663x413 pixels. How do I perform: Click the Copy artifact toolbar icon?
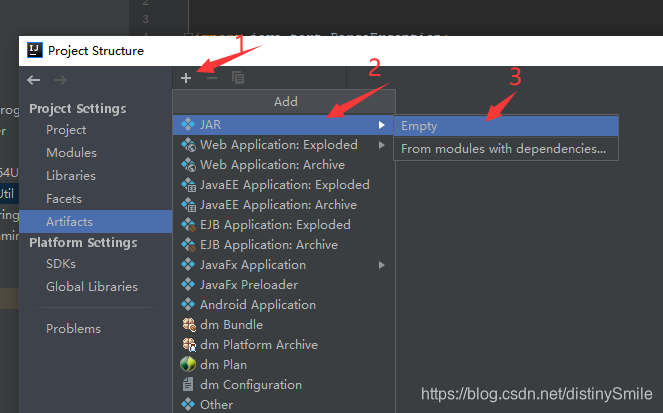click(x=238, y=78)
